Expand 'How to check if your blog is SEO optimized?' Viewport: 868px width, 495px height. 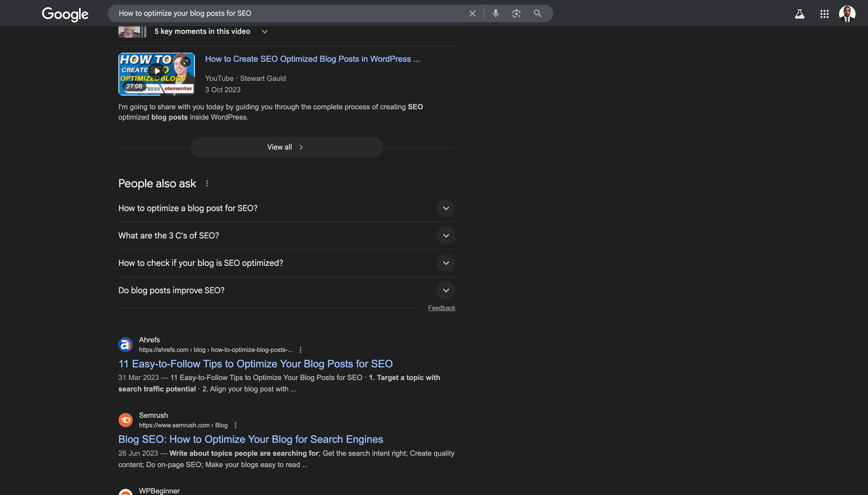446,263
